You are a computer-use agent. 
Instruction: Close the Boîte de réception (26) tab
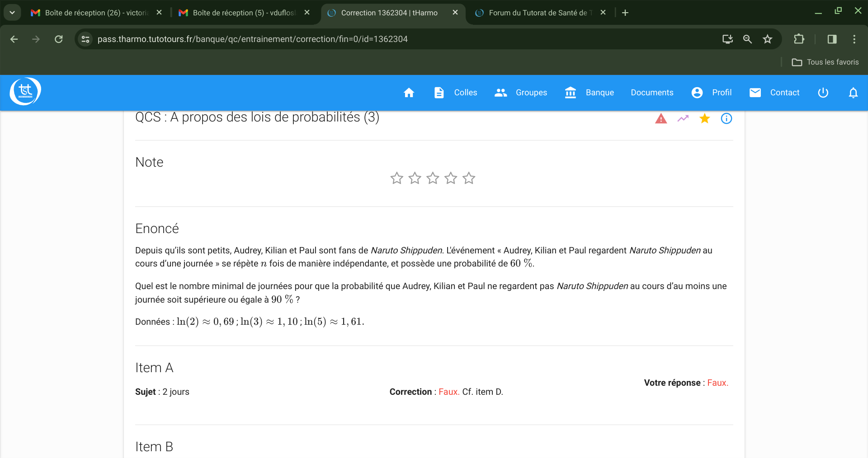(x=159, y=13)
